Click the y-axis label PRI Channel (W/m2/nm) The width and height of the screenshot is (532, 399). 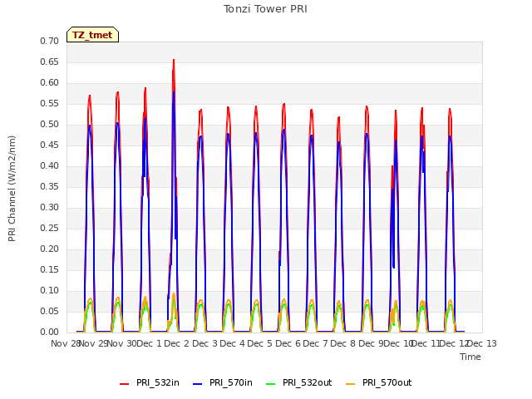pyautogui.click(x=12, y=189)
